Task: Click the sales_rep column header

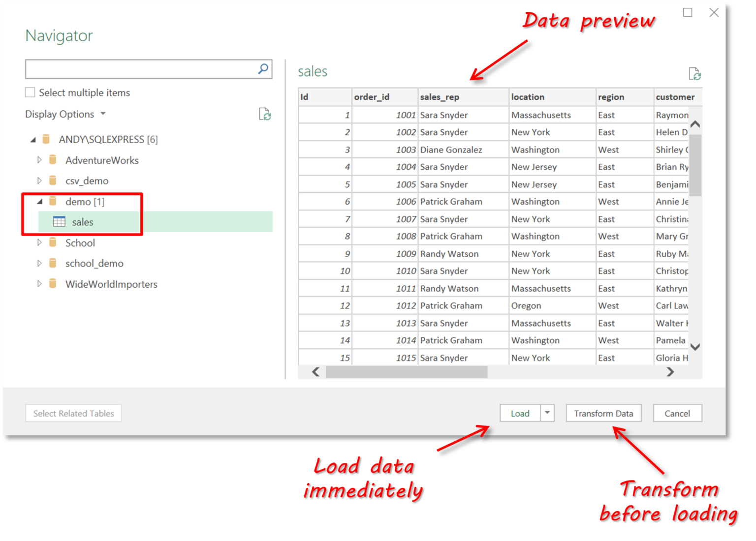Action: click(x=441, y=97)
